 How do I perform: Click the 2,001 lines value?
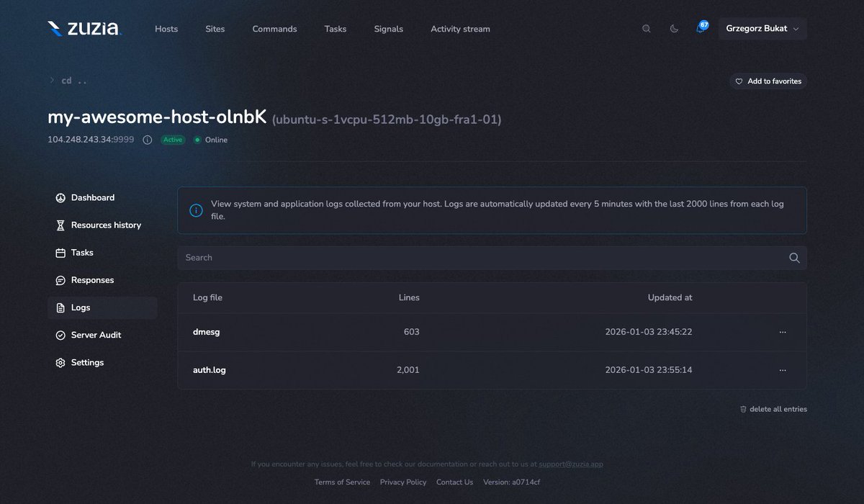(408, 370)
